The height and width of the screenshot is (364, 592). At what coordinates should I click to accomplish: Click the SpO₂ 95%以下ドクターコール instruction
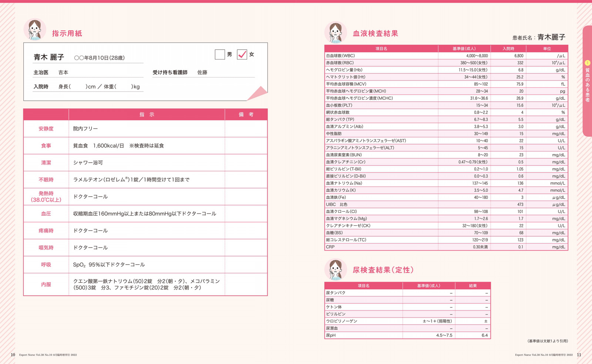tap(109, 265)
